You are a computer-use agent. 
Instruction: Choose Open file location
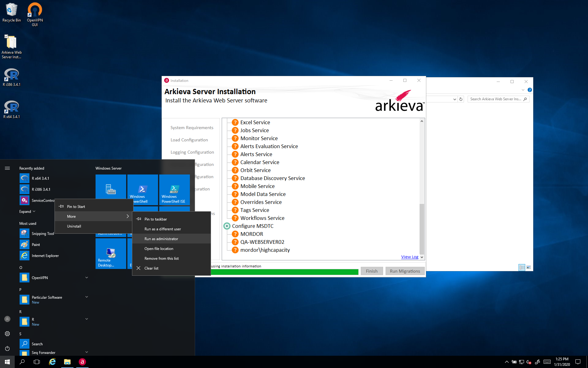point(171,248)
